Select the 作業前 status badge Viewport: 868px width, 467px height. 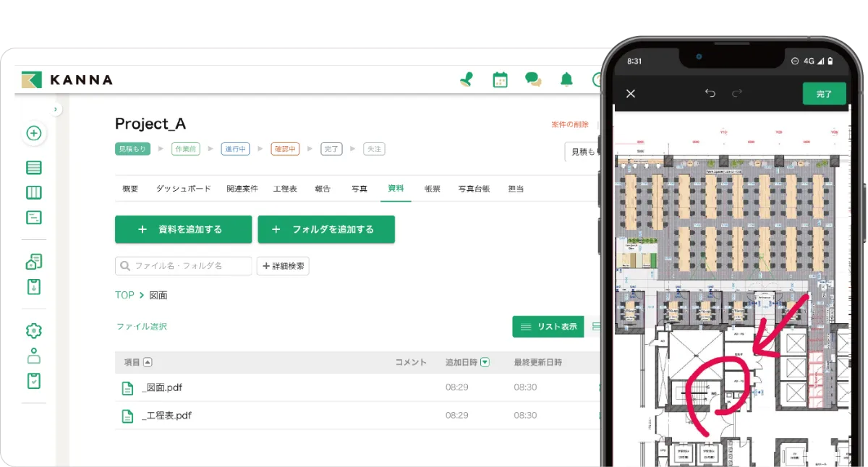tap(186, 149)
